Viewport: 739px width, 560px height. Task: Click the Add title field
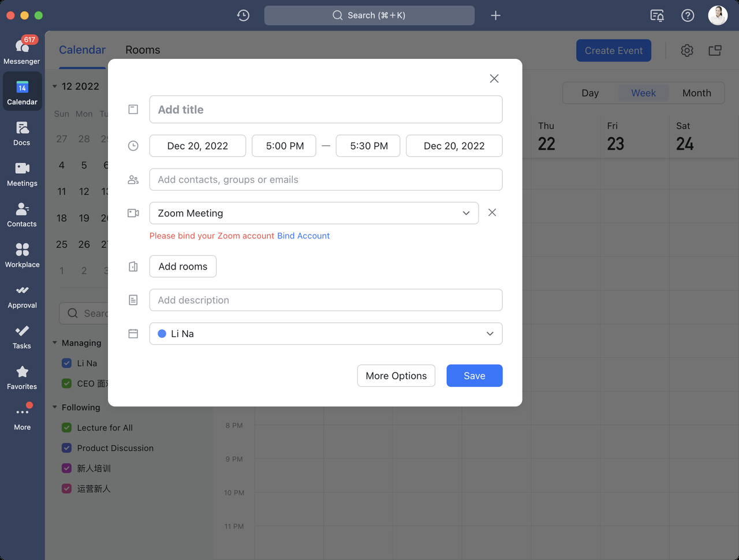click(x=326, y=110)
